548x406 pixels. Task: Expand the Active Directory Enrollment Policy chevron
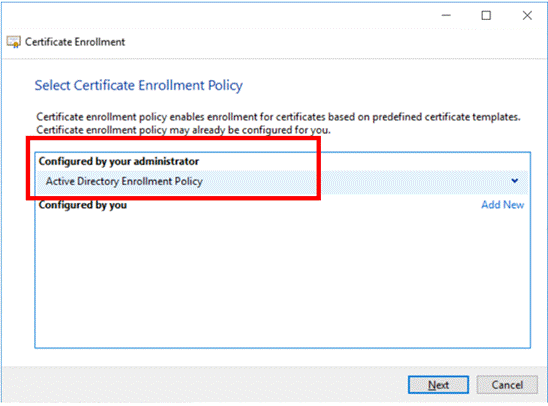point(514,181)
